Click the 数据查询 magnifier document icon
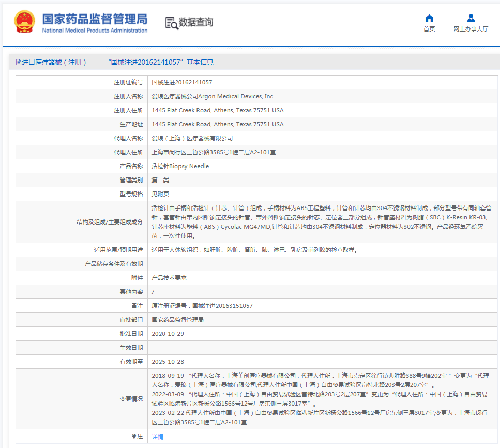500x448 pixels. tap(171, 22)
